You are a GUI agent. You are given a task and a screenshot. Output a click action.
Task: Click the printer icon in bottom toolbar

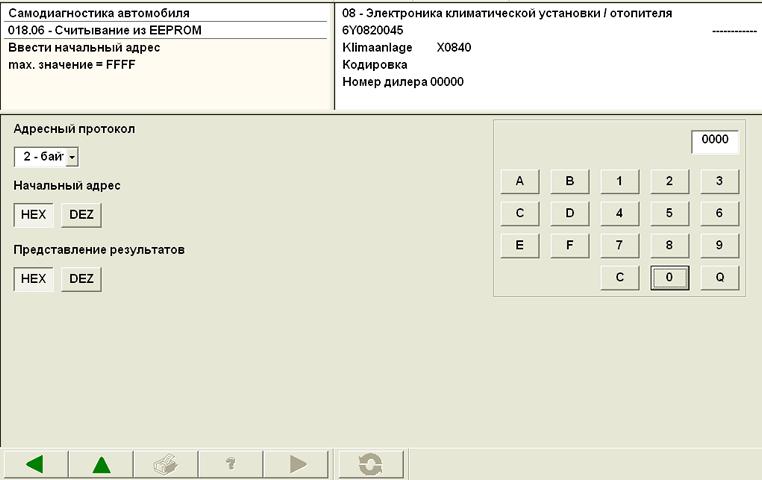click(166, 464)
